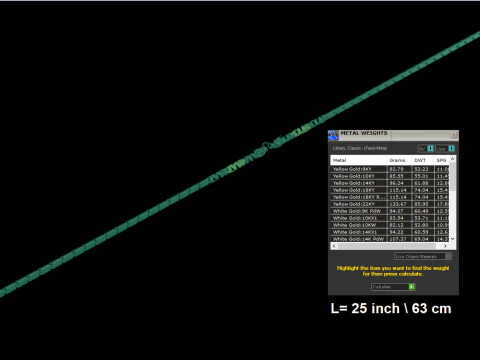
Task: Click the 85.55 grams cell
Action: (399, 176)
